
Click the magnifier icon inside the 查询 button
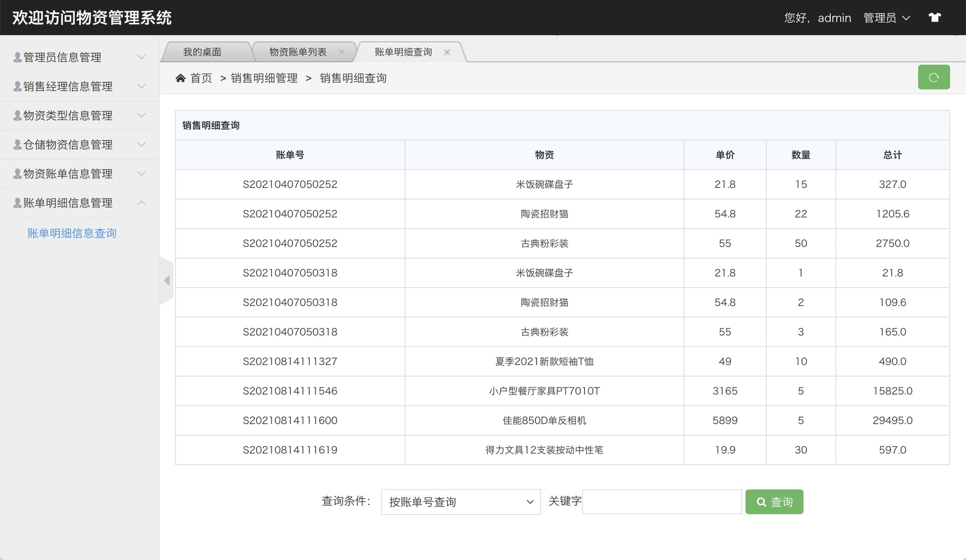(761, 502)
